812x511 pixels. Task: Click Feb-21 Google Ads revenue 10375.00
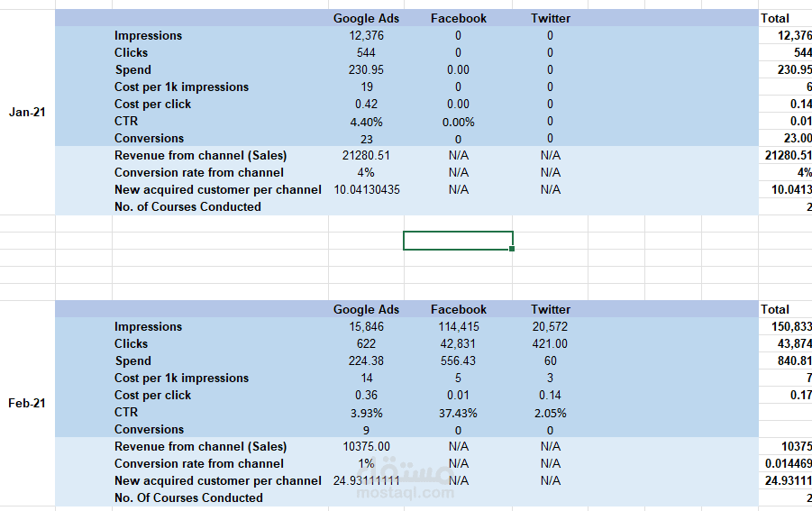click(x=366, y=446)
